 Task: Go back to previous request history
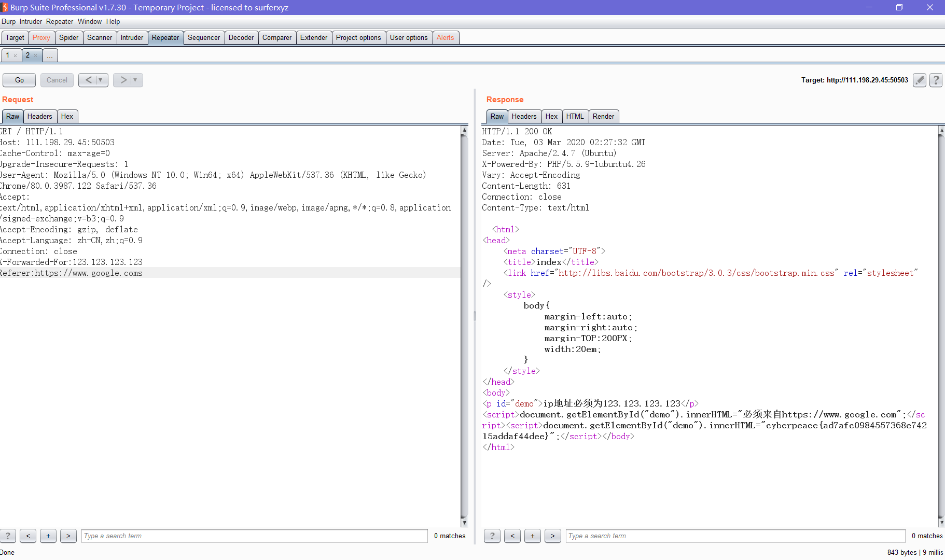pyautogui.click(x=88, y=80)
